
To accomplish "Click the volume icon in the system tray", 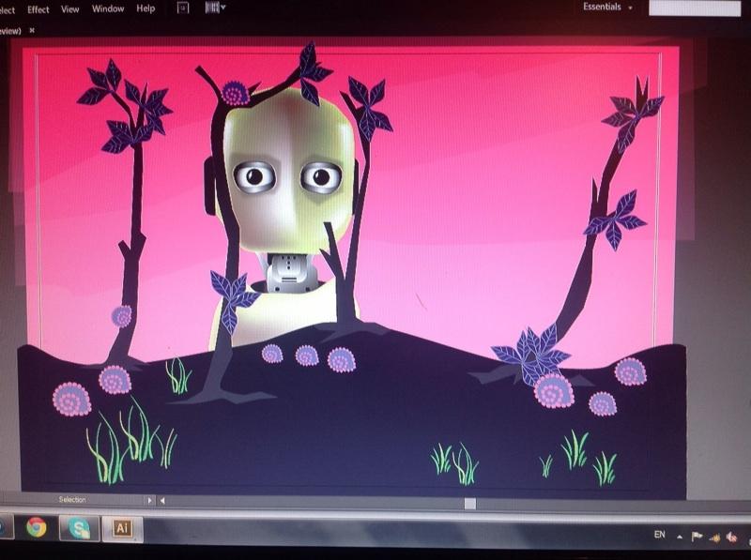I will coord(732,537).
